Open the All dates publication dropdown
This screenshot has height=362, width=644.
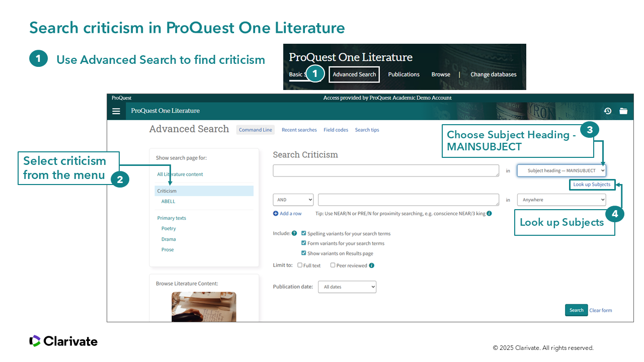(347, 287)
